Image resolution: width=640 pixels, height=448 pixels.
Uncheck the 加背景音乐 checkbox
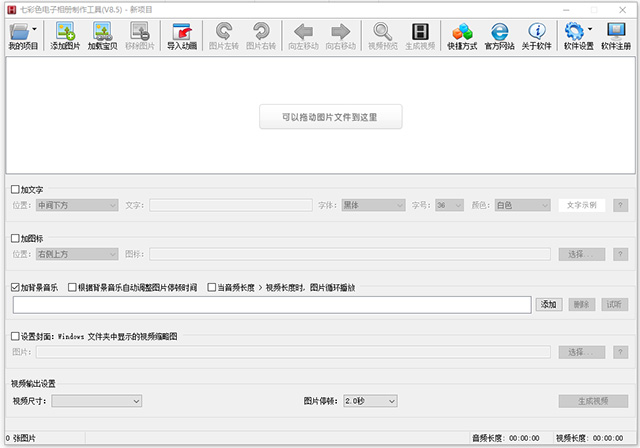15,287
